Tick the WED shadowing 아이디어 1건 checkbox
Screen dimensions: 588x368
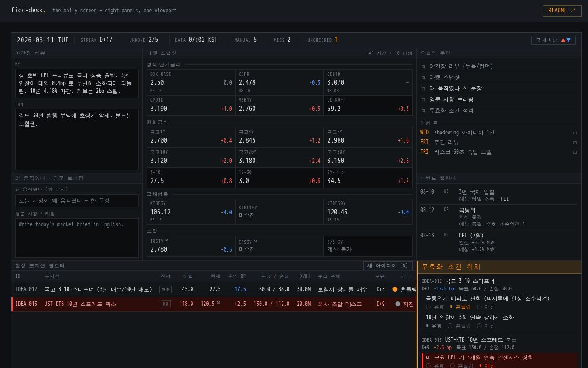(575, 132)
